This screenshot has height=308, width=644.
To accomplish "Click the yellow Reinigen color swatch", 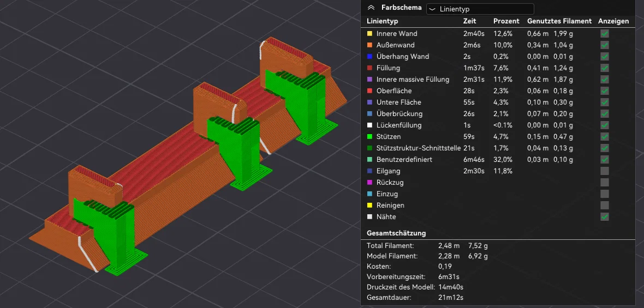I will 369,206.
